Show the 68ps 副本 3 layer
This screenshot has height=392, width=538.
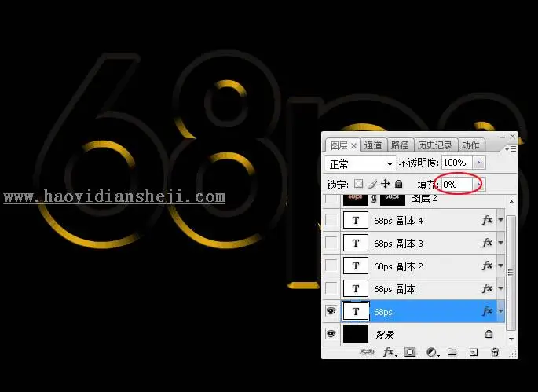click(331, 243)
